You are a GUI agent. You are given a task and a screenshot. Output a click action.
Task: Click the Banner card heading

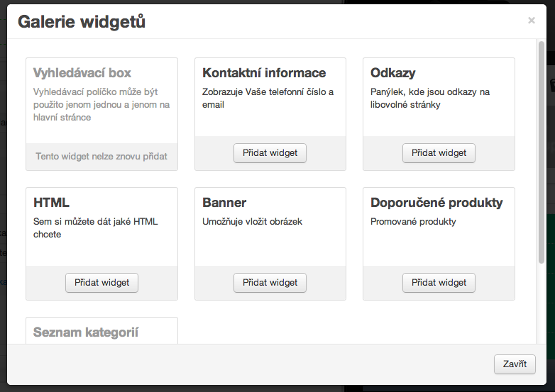coord(224,203)
